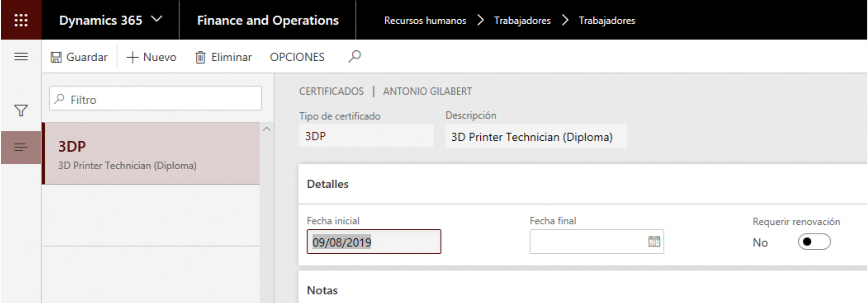Toggle the hamburger navigation menu
Image resolution: width=868 pixels, height=303 pixels.
tap(21, 56)
